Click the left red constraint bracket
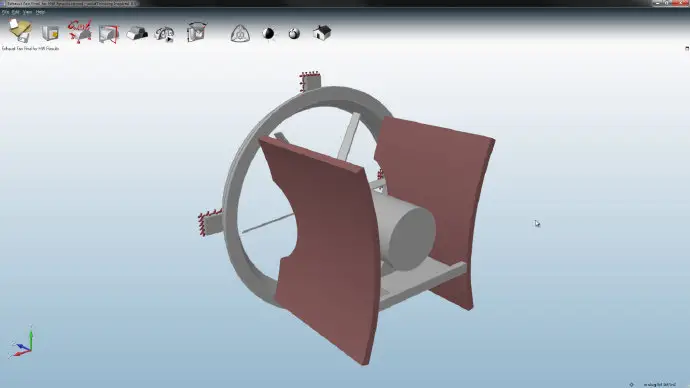690x388 pixels. [x=210, y=223]
